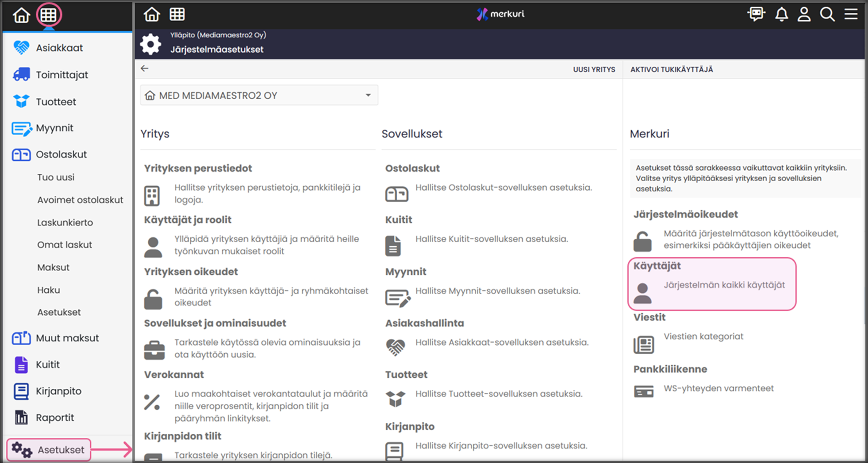Select Avoimet ostolaskut submenu item
Viewport: 868px width, 463px height.
(x=80, y=200)
